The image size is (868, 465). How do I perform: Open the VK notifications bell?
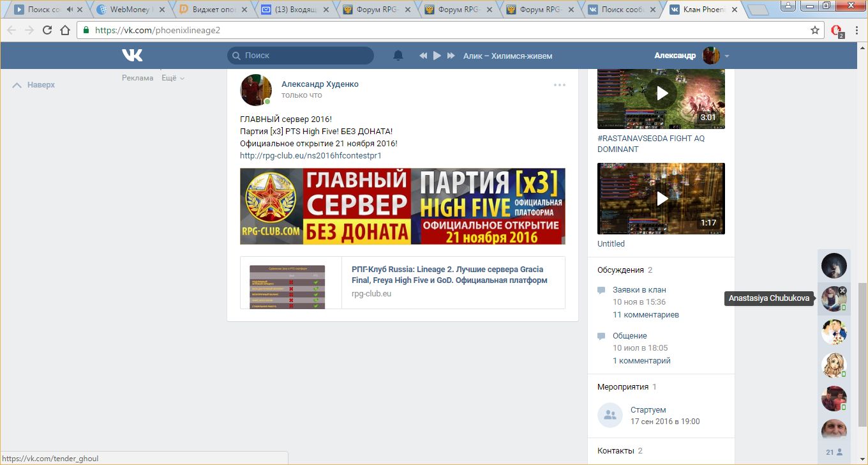tap(398, 56)
